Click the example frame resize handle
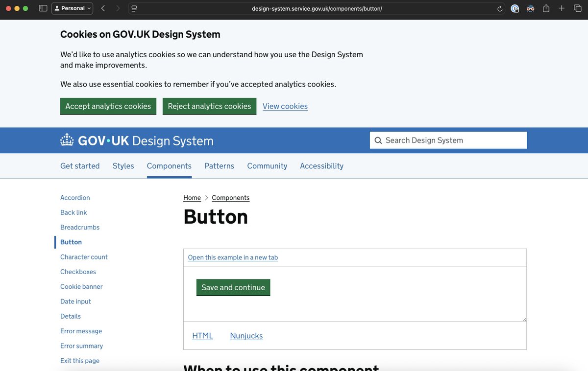588x371 pixels. (524, 319)
